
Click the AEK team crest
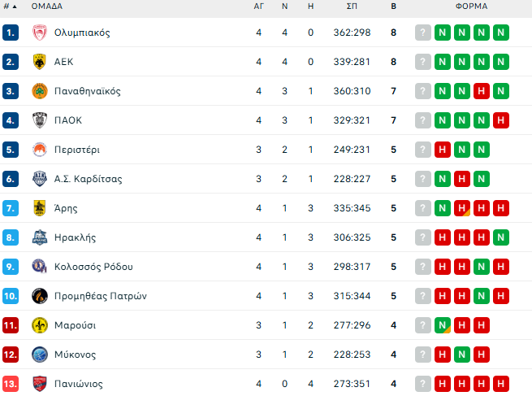pos(39,62)
